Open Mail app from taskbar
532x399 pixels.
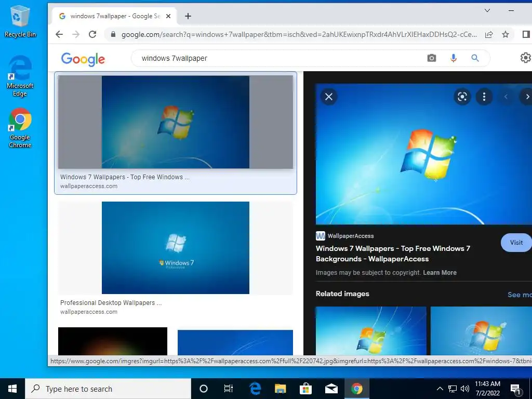[x=331, y=389]
